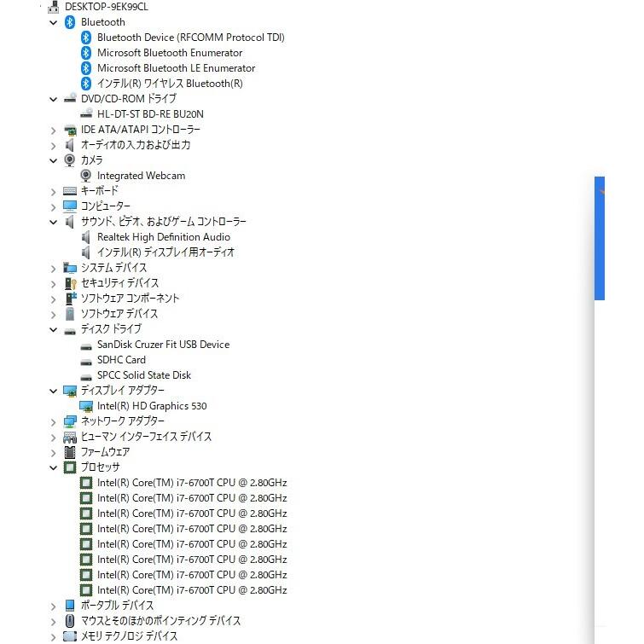644x644 pixels.
Task: Select インテル(R) ディスプレイ用オーディオ device
Action: [x=165, y=252]
